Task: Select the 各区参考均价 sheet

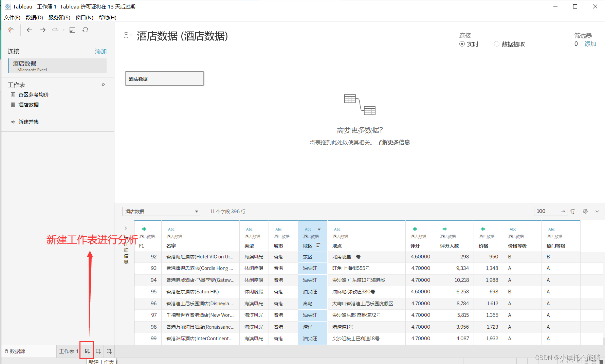Action: [34, 95]
